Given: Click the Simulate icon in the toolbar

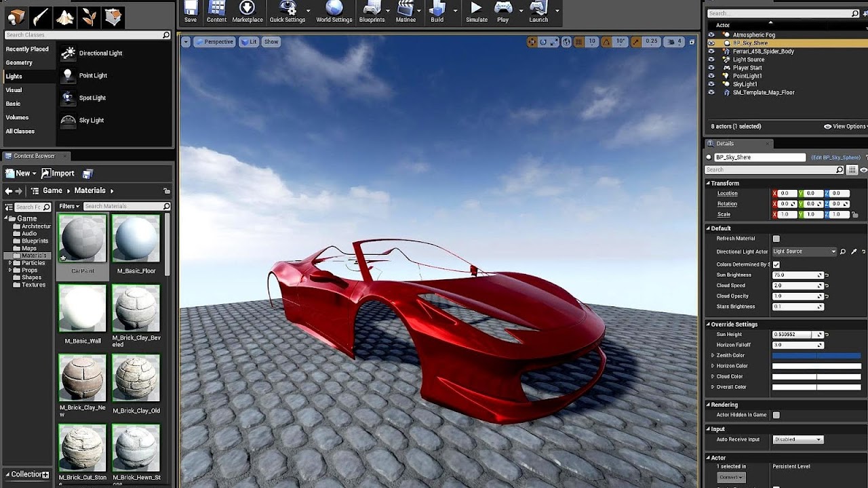Looking at the screenshot, I should click(x=477, y=9).
